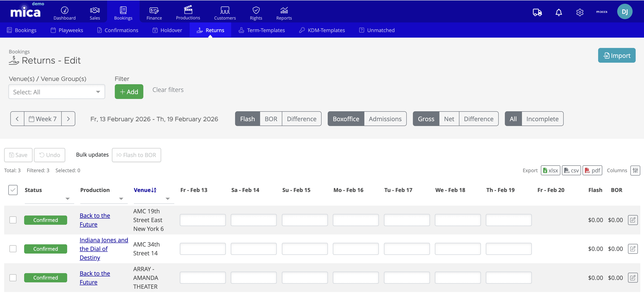The image size is (644, 296).
Task: Switch to the Holdover tab
Action: (x=167, y=30)
